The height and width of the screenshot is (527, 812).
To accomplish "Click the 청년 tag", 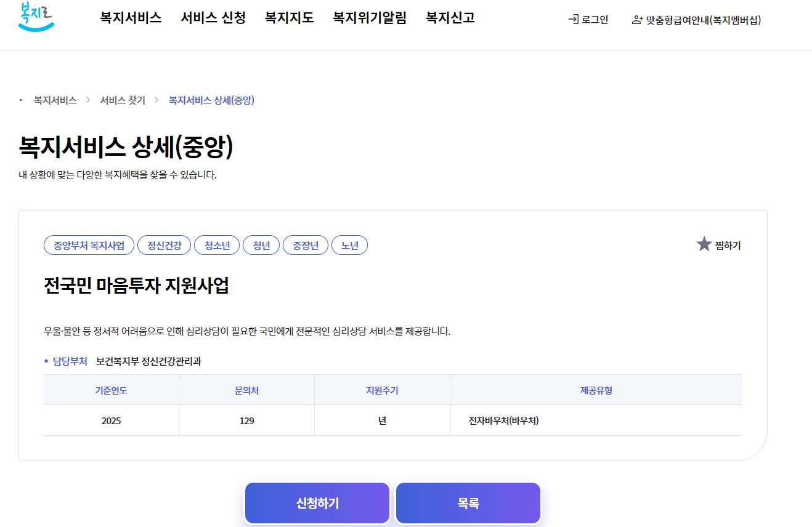I will (261, 244).
